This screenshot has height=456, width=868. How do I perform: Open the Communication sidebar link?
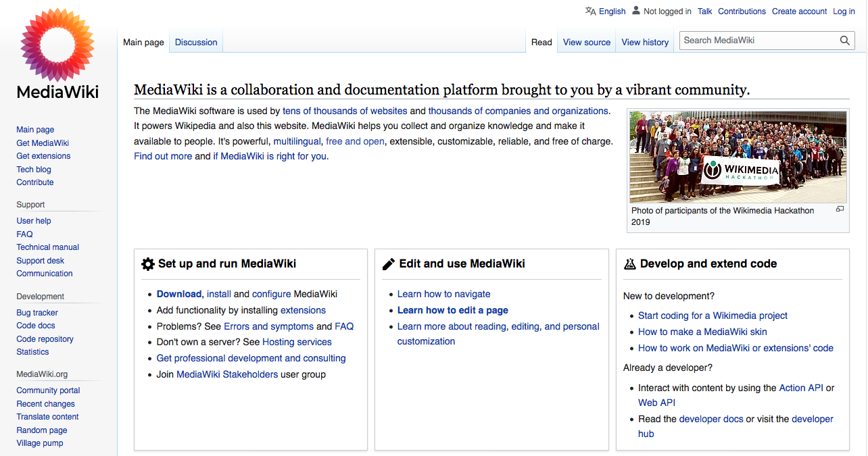(45, 274)
